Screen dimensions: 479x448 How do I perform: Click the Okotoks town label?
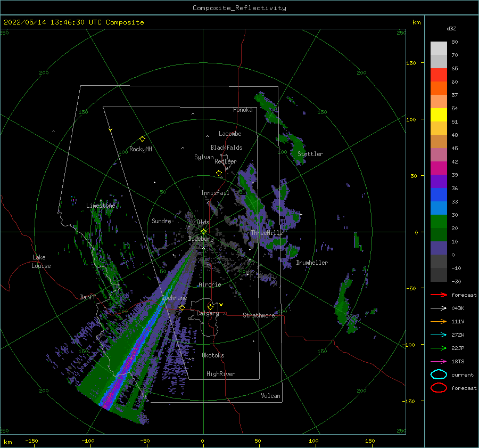(x=213, y=355)
